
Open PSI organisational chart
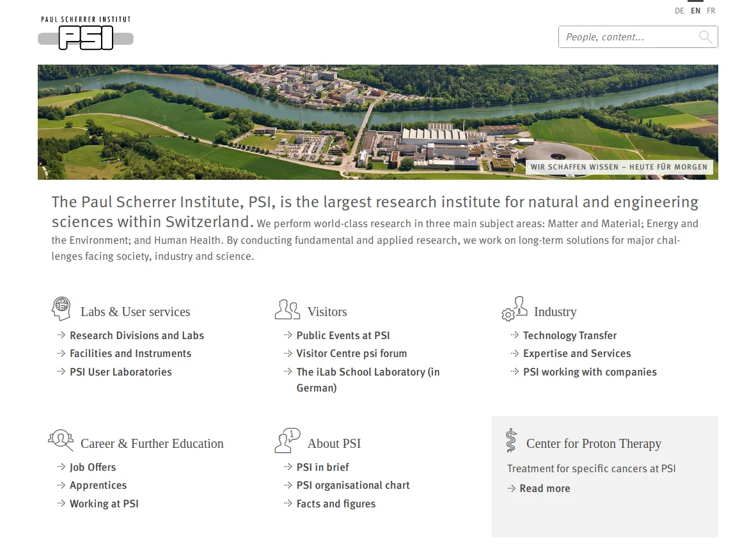click(x=354, y=485)
